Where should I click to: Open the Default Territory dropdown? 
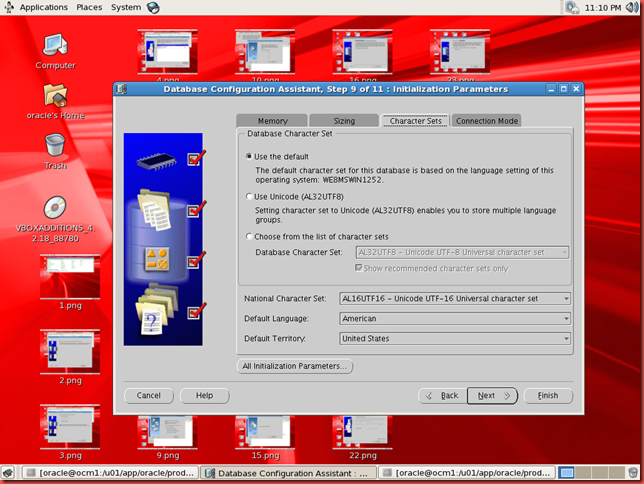[x=455, y=339]
